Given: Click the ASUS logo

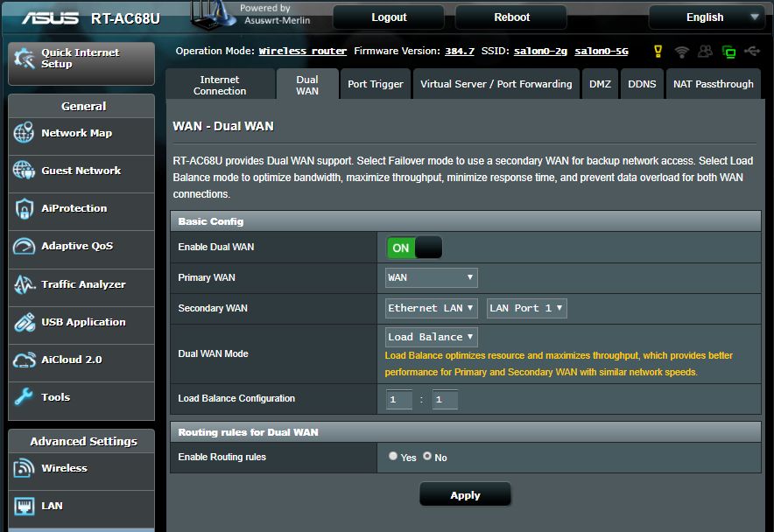Looking at the screenshot, I should (x=50, y=18).
